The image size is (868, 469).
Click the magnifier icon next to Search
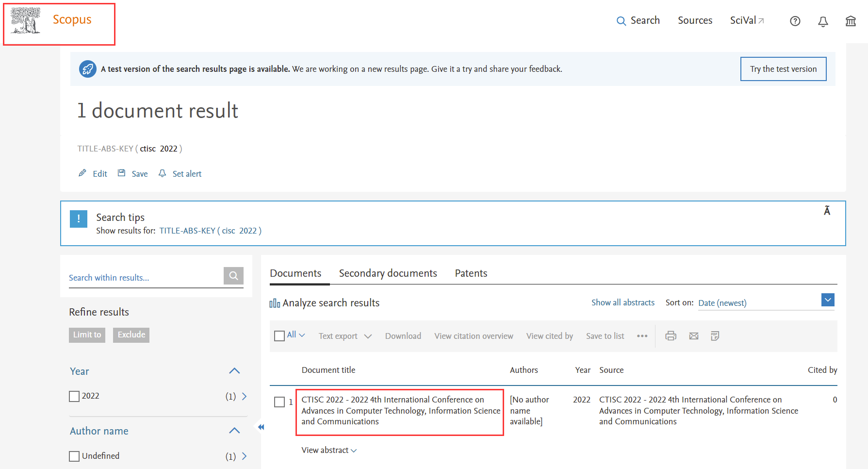click(x=621, y=21)
